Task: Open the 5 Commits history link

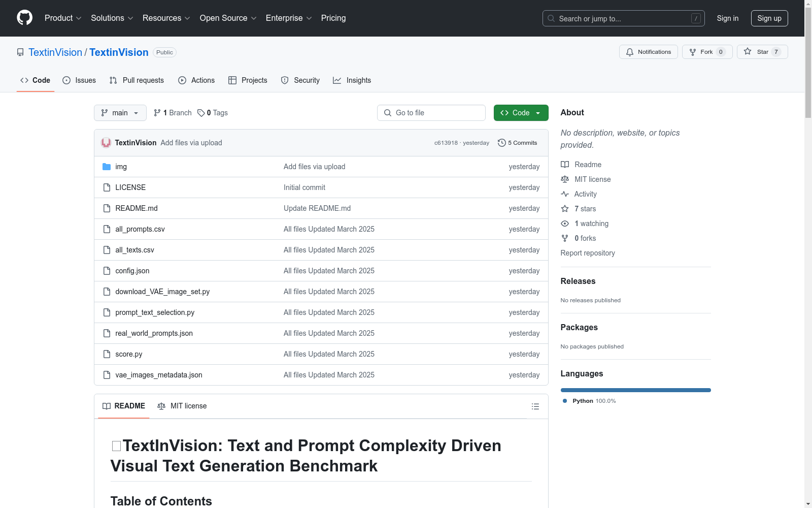Action: click(518, 143)
